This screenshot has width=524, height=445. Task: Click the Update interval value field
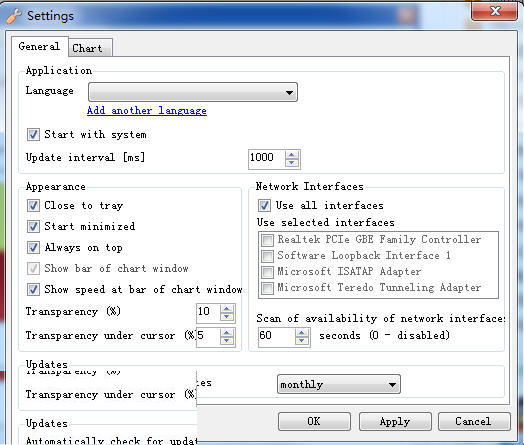(x=266, y=158)
